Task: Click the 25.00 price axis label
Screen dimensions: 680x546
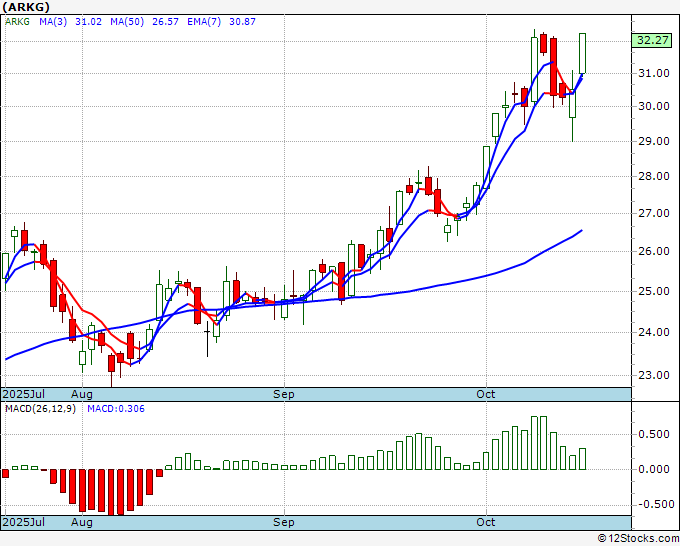Action: click(654, 291)
